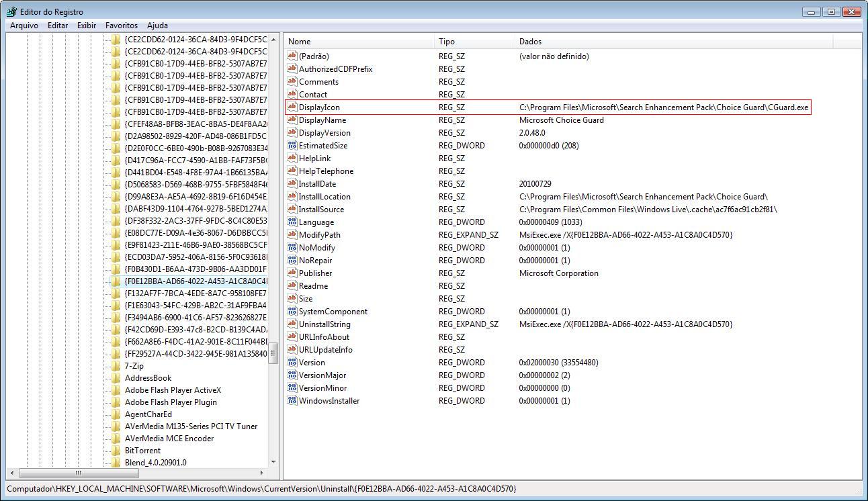Select AVerMedia M135-Series PCI TV Tuner key

[191, 426]
